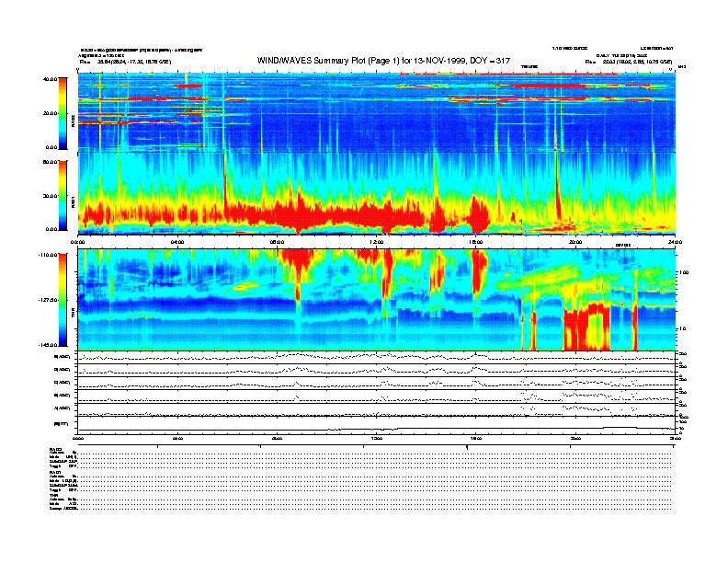Click the 08:00 tick label under RAD1 spectrogram
The image size is (728, 563).
tap(278, 242)
